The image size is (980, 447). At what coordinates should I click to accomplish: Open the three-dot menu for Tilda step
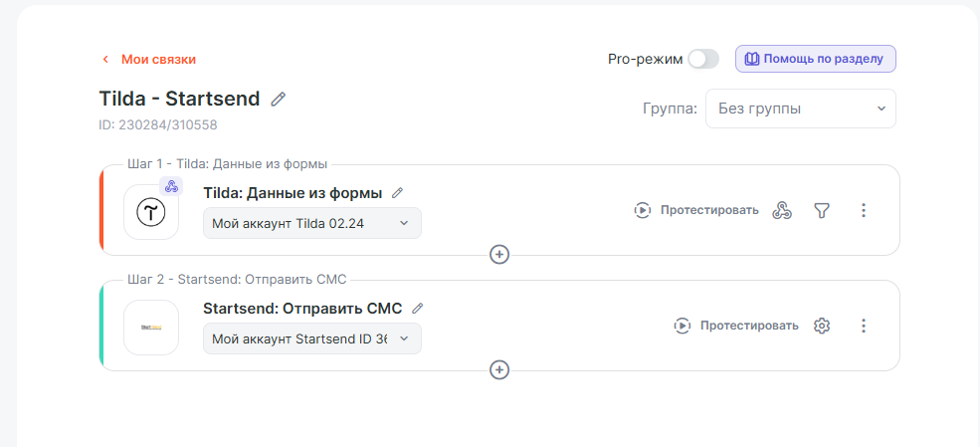864,210
